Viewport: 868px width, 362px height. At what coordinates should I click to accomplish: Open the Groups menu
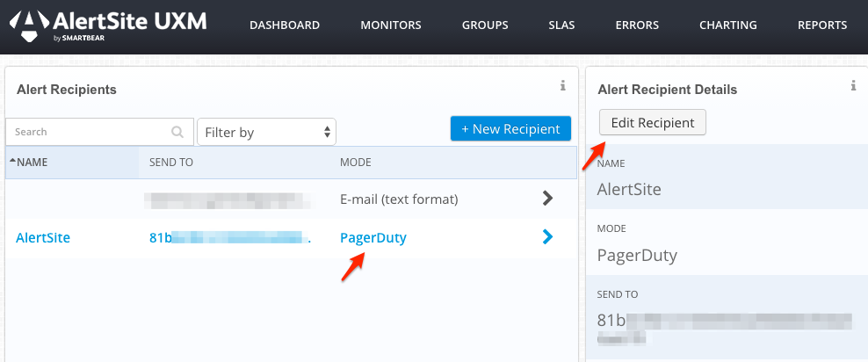coord(485,25)
